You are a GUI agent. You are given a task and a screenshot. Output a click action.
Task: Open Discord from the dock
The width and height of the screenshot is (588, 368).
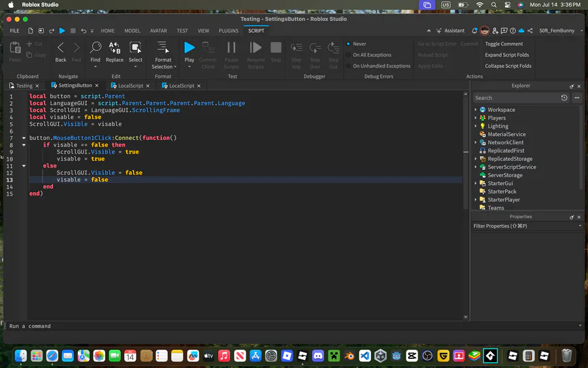point(318,356)
